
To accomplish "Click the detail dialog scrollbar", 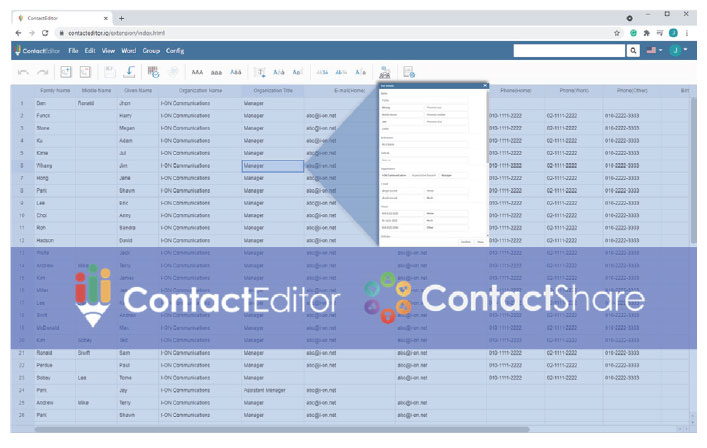I will point(487,126).
